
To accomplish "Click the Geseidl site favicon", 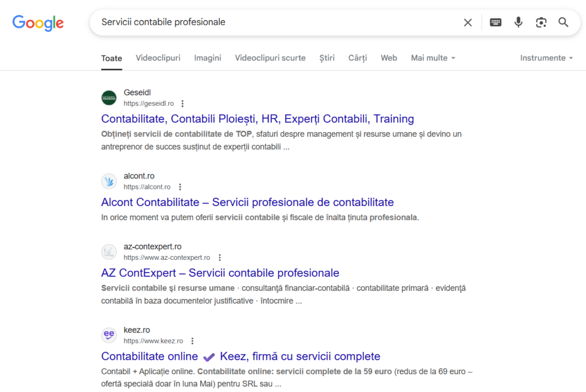I will pyautogui.click(x=109, y=97).
